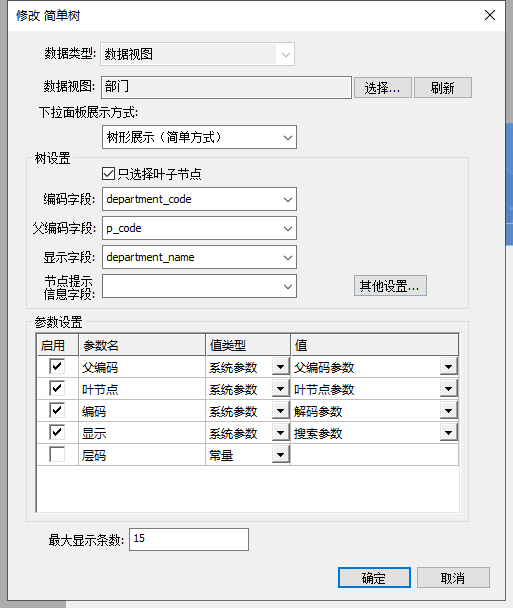Open the 搜索参数 value dropdown
Screen dimensions: 513x608
(x=449, y=433)
